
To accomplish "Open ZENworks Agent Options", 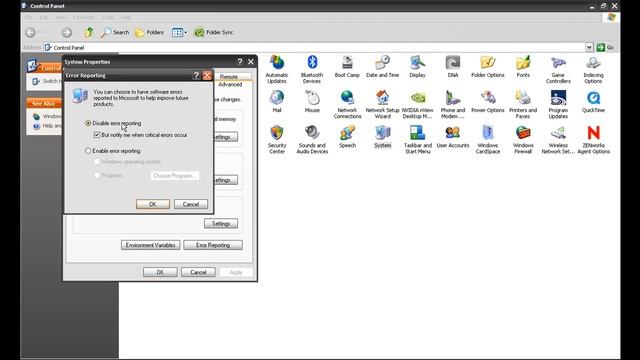I will coord(593,140).
